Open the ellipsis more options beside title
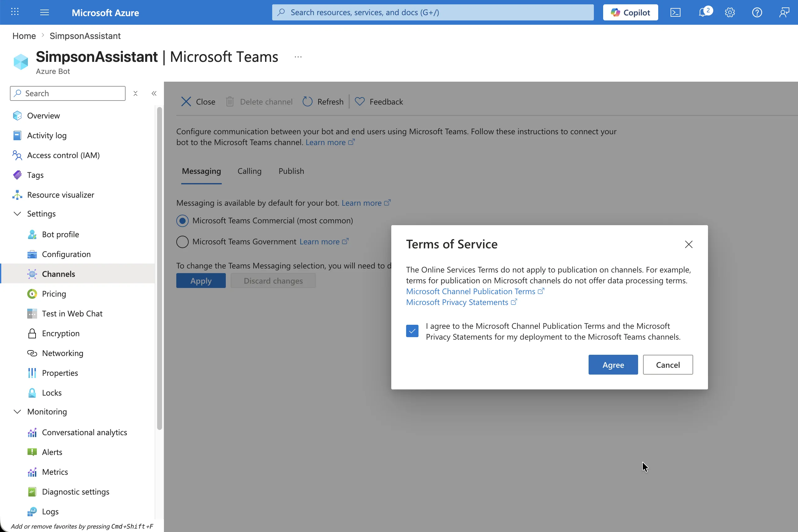The image size is (798, 532). pyautogui.click(x=298, y=57)
